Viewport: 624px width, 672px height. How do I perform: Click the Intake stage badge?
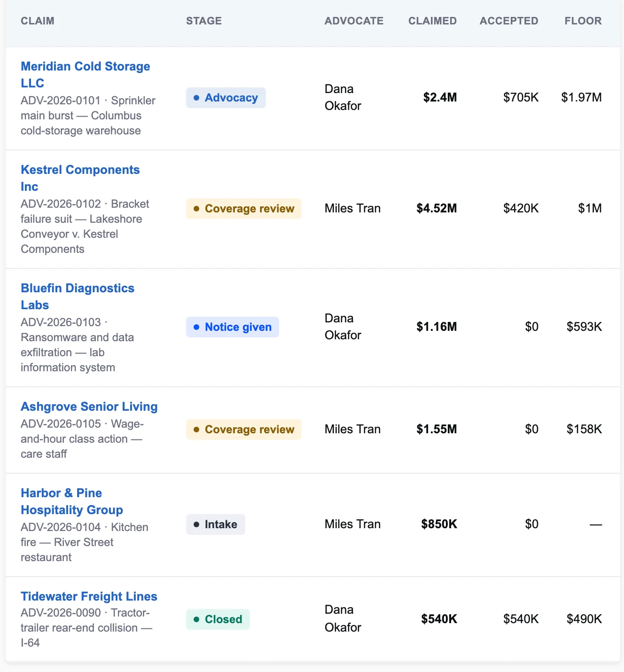point(216,524)
